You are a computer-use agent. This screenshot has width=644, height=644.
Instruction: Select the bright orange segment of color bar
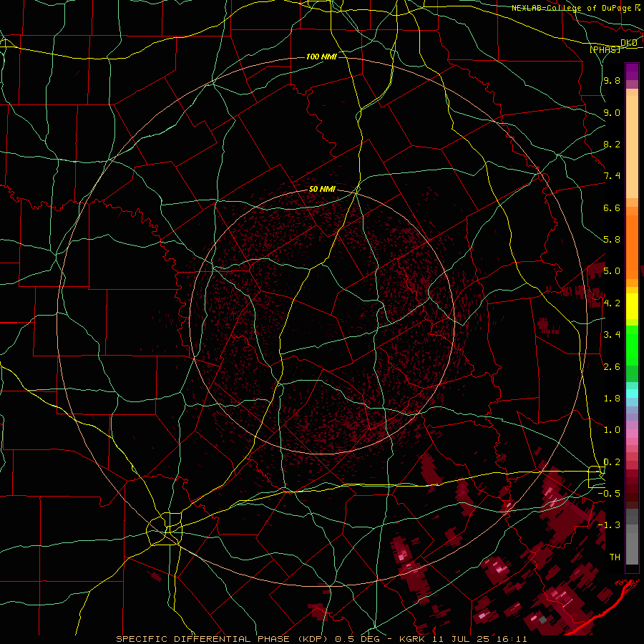tap(632, 247)
